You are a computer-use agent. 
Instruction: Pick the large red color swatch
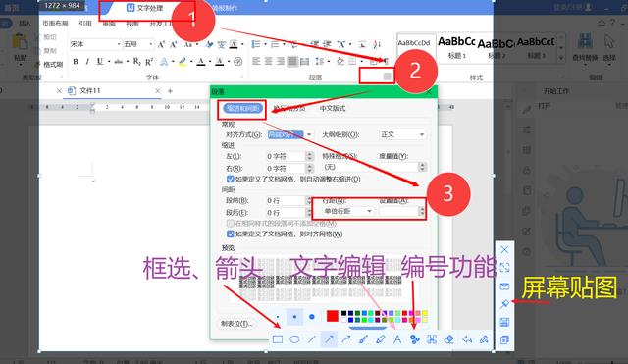[332, 316]
